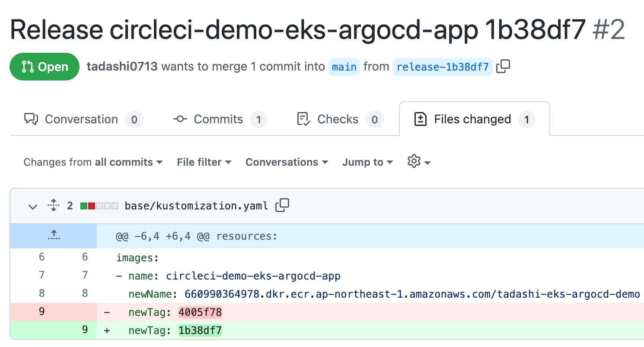Image resolution: width=644 pixels, height=347 pixels.
Task: Switch to the Commits tab
Action: [220, 119]
